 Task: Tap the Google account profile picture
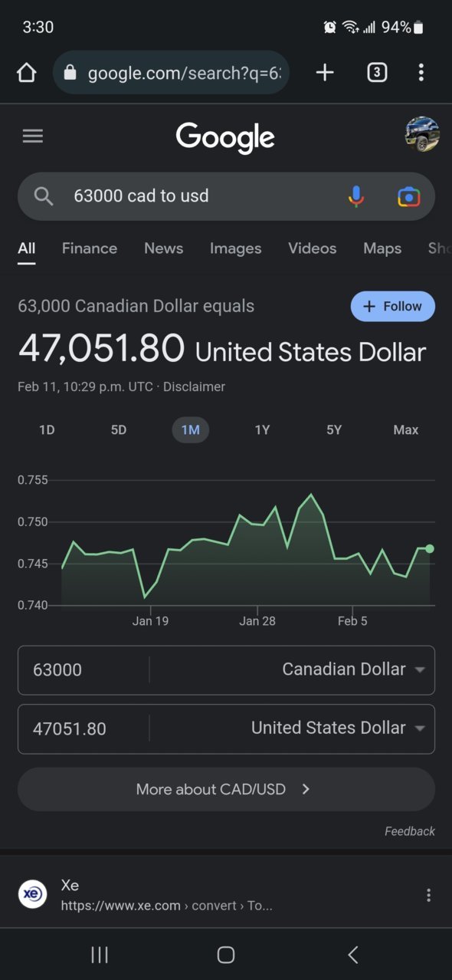422,135
